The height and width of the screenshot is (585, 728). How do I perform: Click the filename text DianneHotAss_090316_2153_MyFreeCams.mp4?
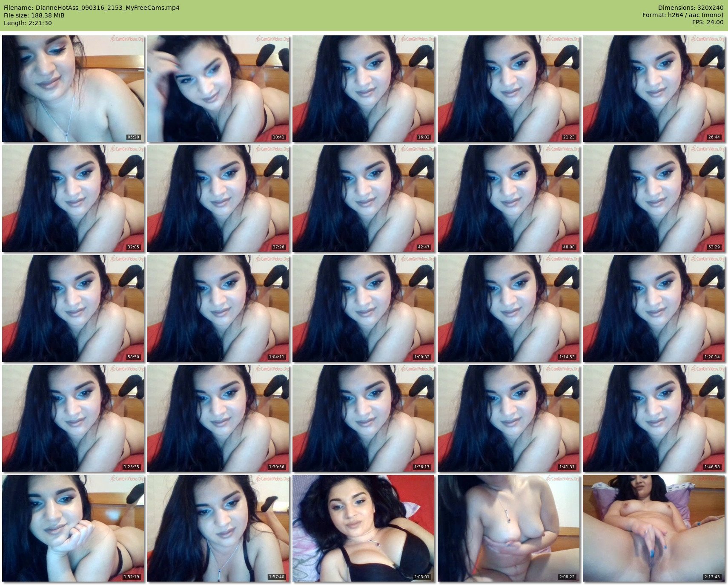click(108, 8)
